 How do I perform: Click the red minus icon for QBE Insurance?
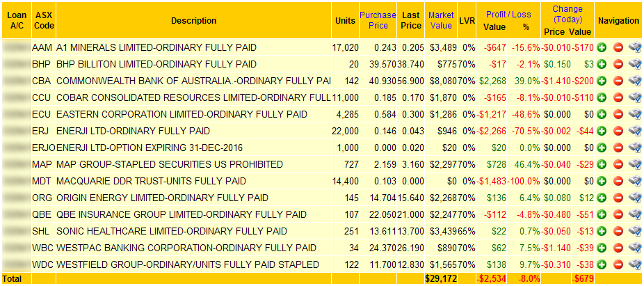pos(618,214)
